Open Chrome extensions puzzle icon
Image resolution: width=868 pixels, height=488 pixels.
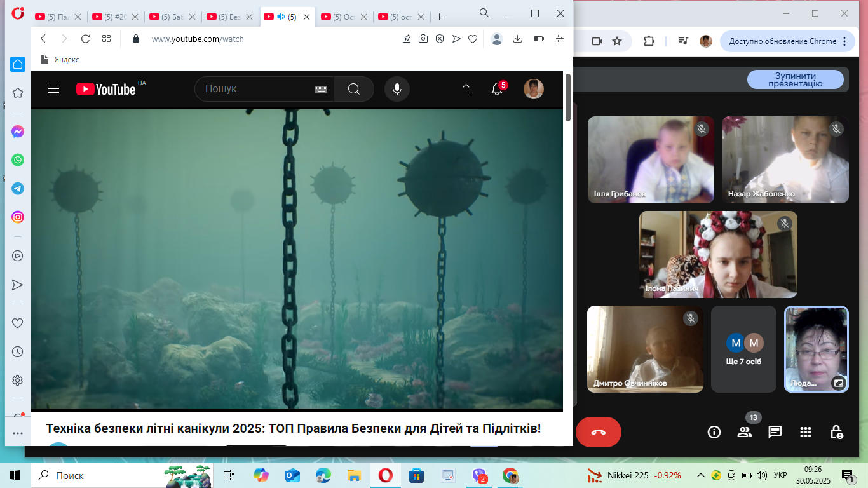[649, 41]
